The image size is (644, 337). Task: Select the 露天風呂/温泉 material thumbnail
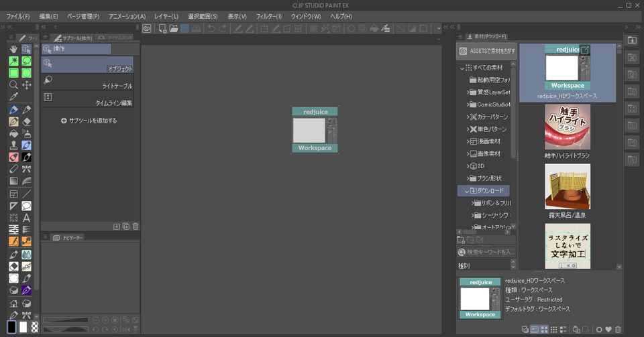point(568,186)
